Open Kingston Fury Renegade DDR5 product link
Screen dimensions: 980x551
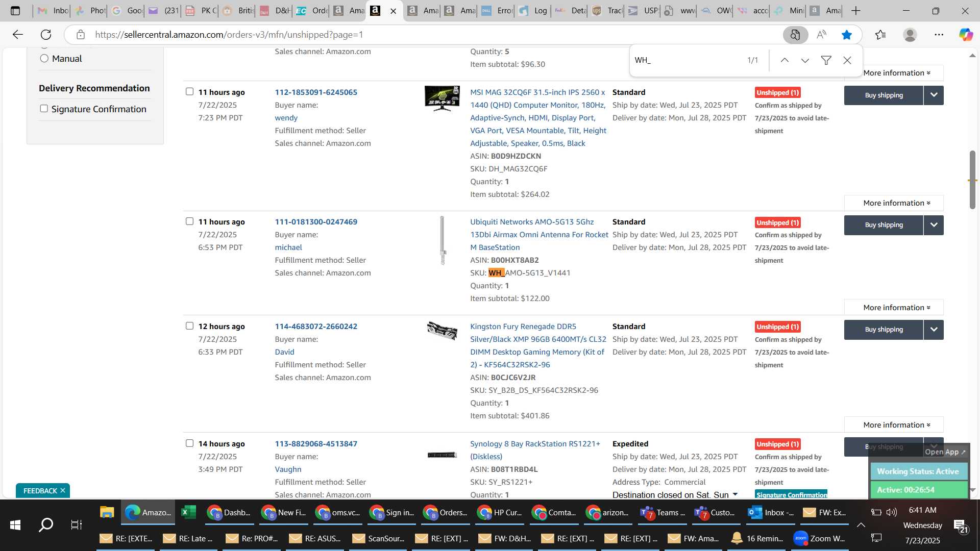pos(538,345)
